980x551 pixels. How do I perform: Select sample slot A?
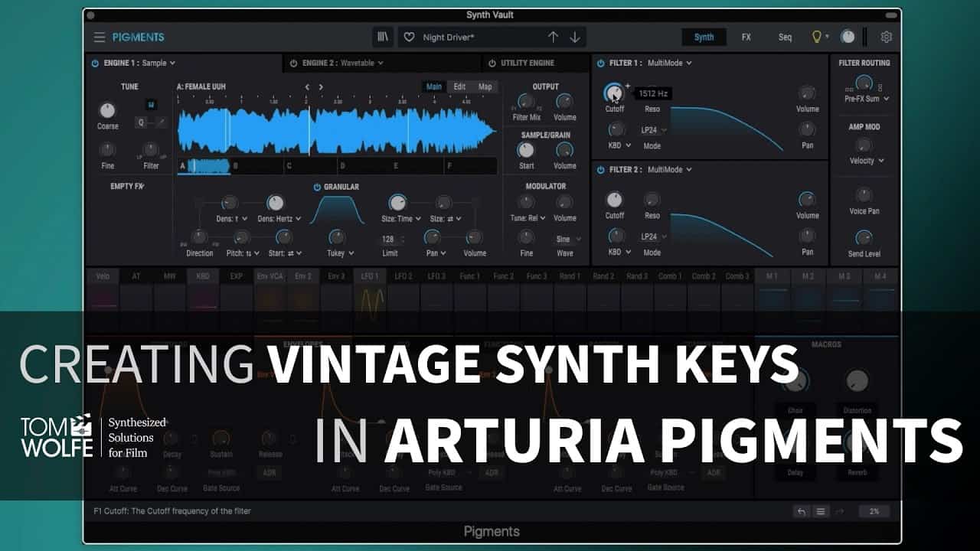point(204,165)
